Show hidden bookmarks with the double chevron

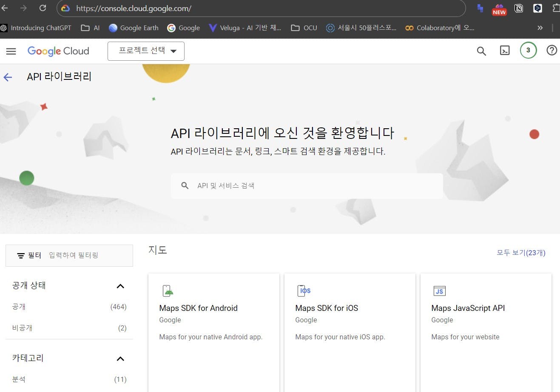pos(540,28)
